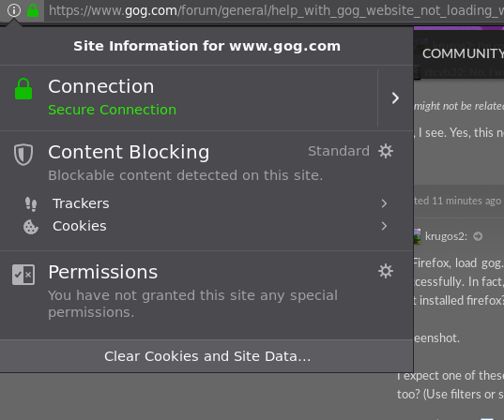Viewport: 504px width, 420px height.
Task: Click the Permissions checkmark icon
Action: pyautogui.click(x=23, y=275)
